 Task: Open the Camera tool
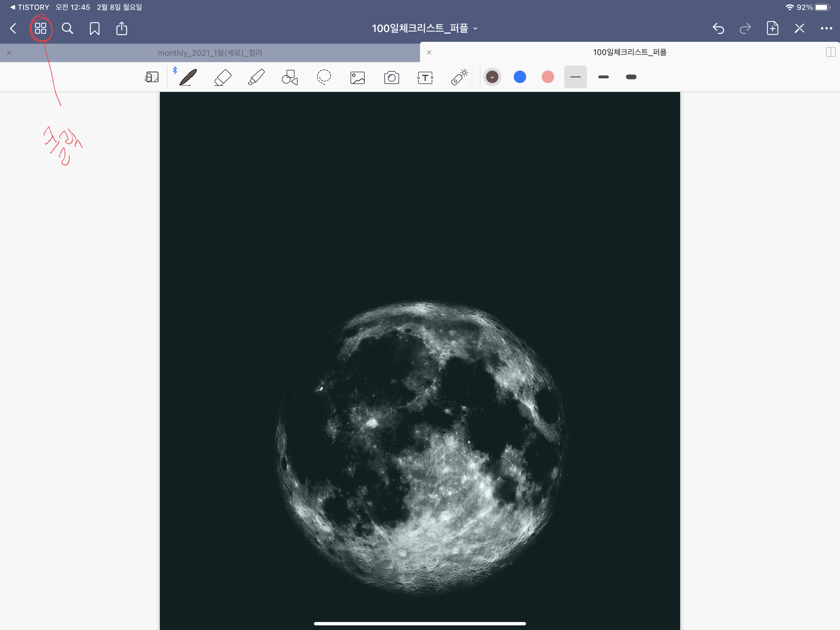pyautogui.click(x=391, y=78)
